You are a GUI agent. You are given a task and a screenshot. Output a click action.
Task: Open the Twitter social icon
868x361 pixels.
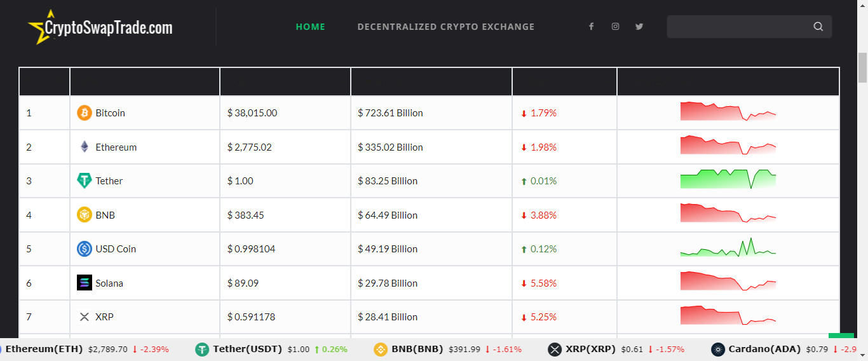coord(639,27)
